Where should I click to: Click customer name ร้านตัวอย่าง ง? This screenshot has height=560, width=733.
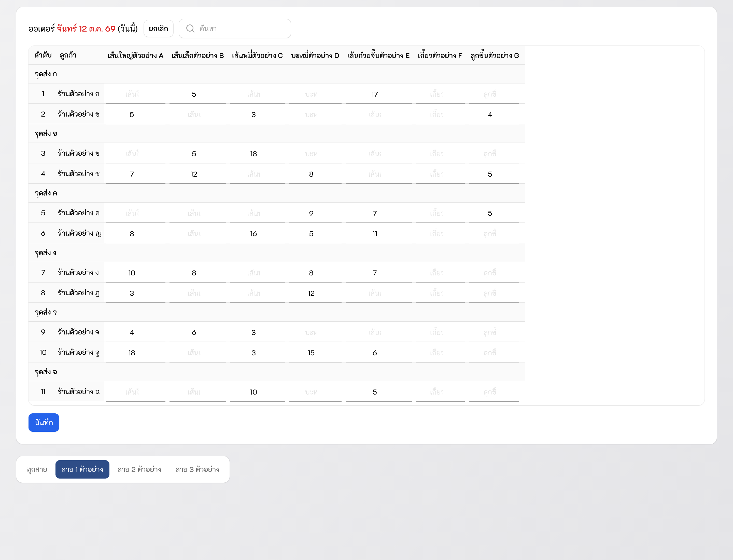(x=78, y=272)
